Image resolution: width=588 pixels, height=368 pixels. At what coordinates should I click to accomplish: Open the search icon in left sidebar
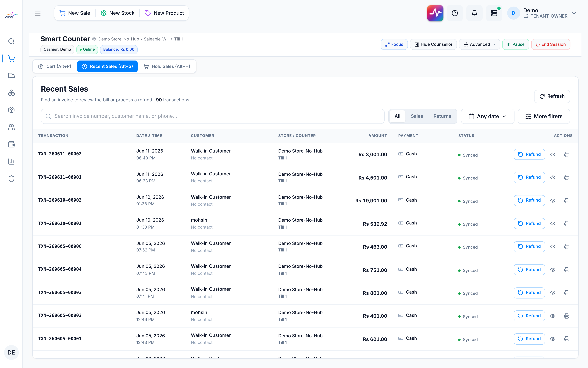click(11, 41)
